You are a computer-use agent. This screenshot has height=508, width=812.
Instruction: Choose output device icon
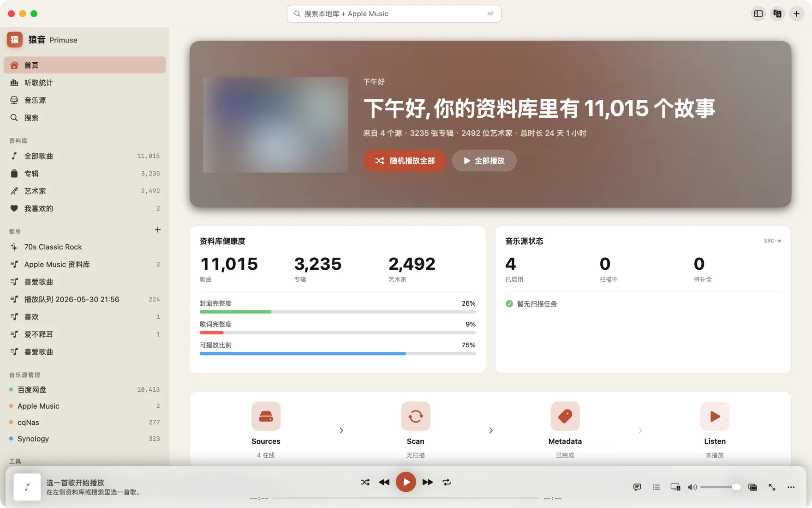pos(675,487)
